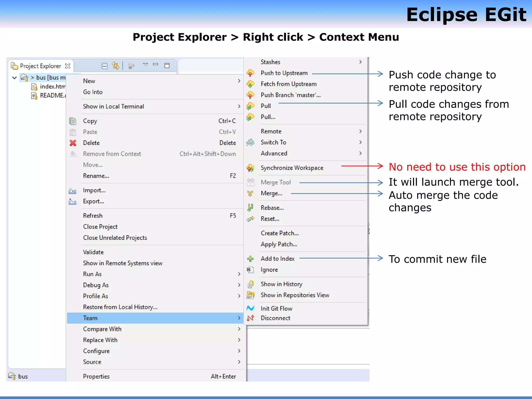Collapse the bus project tree node
This screenshot has height=399, width=532.
15,77
